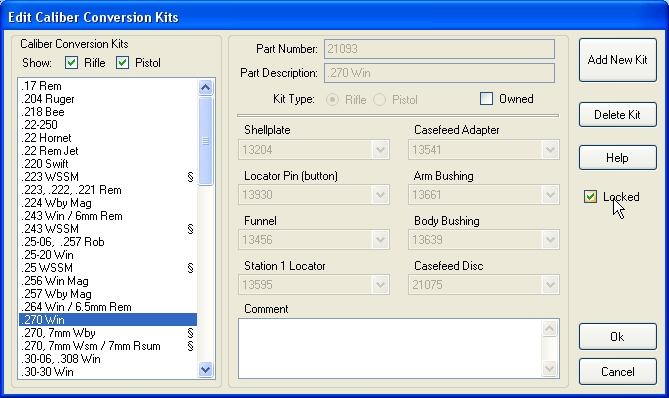Select .243 WSSM in the list
The width and height of the screenshot is (669, 398).
(108, 229)
